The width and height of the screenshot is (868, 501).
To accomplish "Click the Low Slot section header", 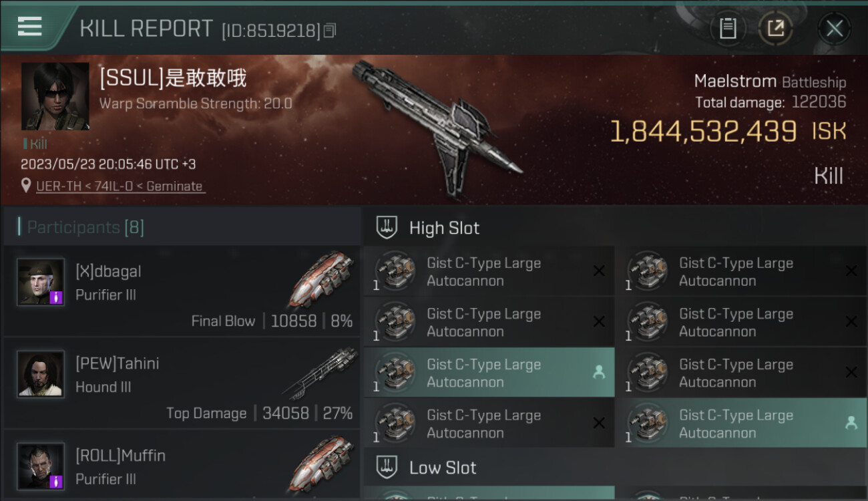I will pos(616,468).
